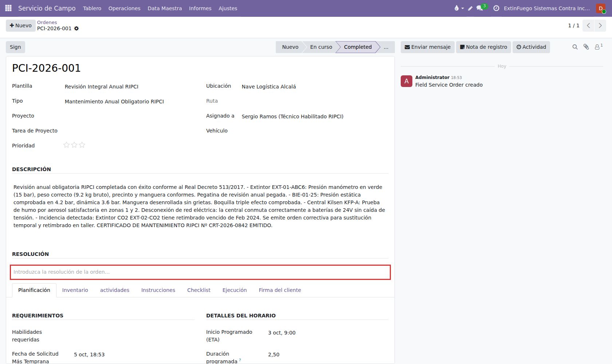Switch to the Checklist tab
The width and height of the screenshot is (612, 364).
pos(199,290)
